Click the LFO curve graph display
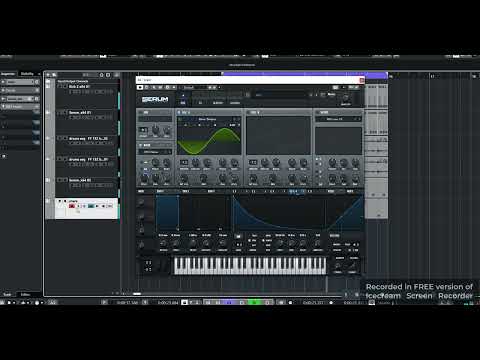The height and width of the screenshot is (360, 480). coord(298,213)
